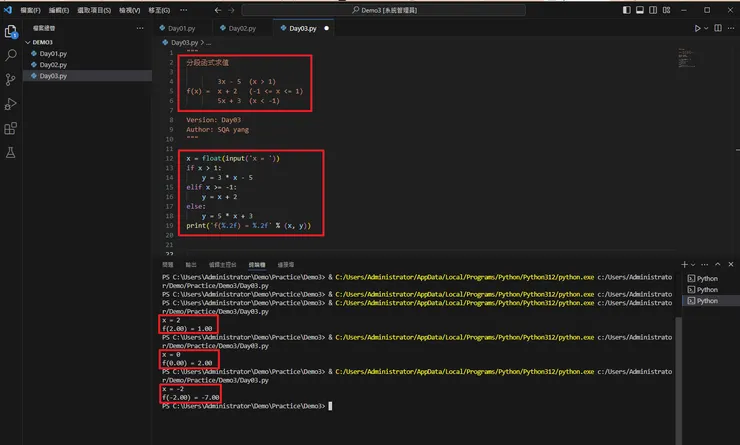This screenshot has height=445, width=740.
Task: Open the Testing flask icon view
Action: [x=11, y=153]
